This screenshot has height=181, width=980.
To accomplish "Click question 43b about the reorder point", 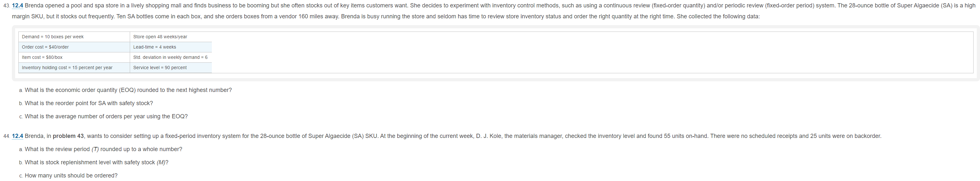I will tap(86, 104).
